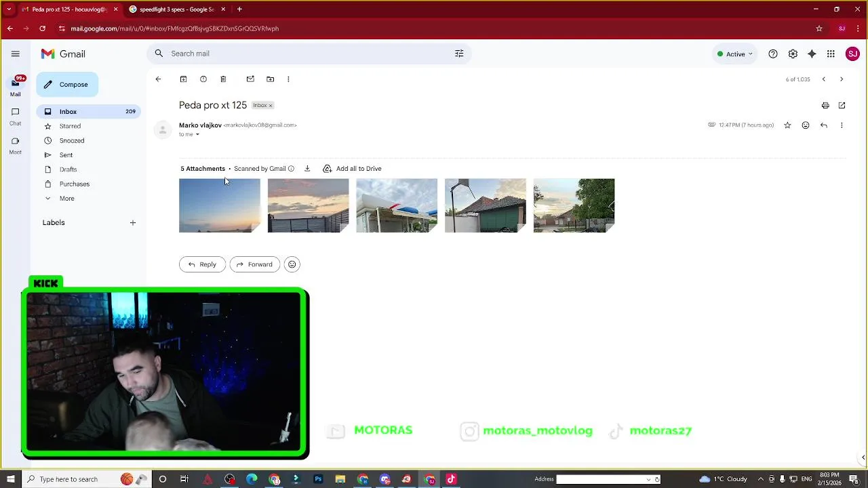The width and height of the screenshot is (868, 488).
Task: Open the Inbox folder
Action: click(x=88, y=111)
